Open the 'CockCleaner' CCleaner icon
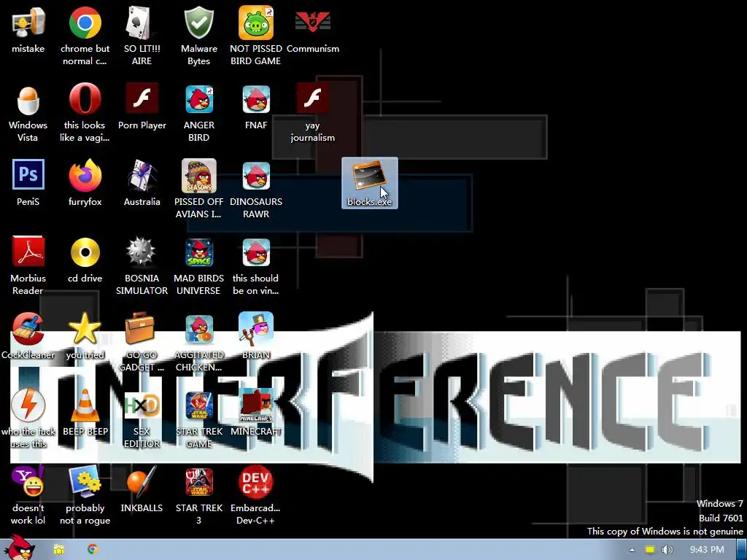The height and width of the screenshot is (560, 747). 28,329
